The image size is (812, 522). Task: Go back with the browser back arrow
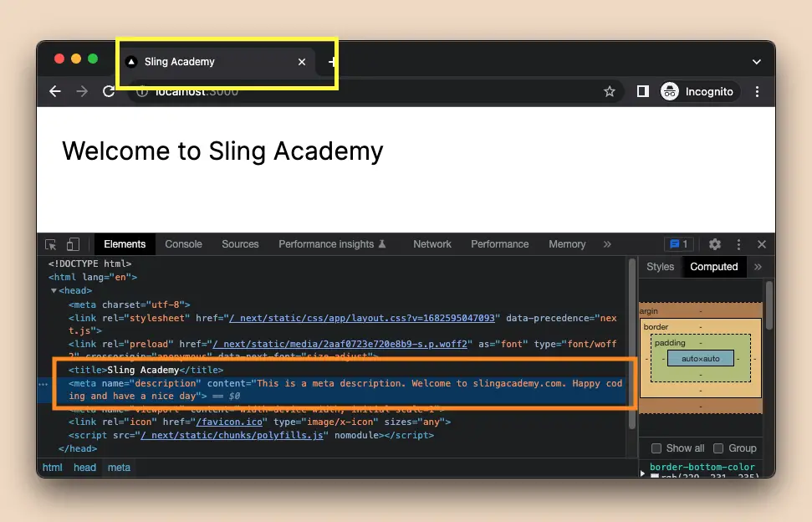click(55, 92)
